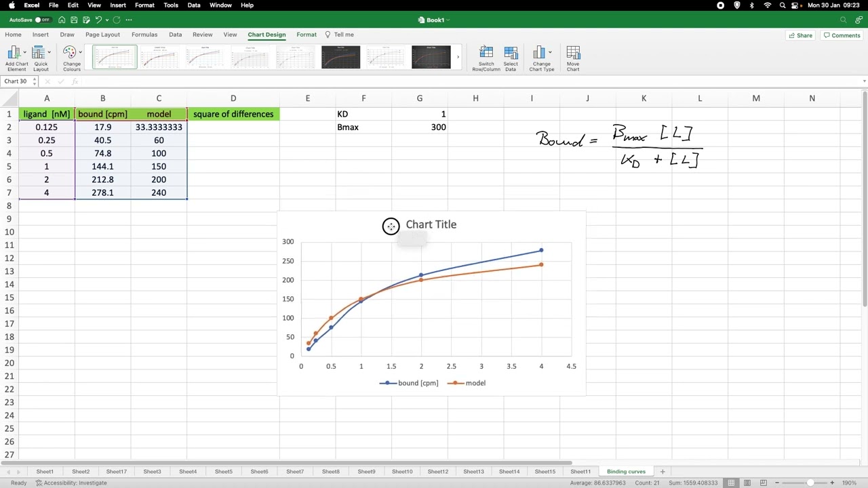Click Accessibility: Investigate in the status bar

pos(71,483)
